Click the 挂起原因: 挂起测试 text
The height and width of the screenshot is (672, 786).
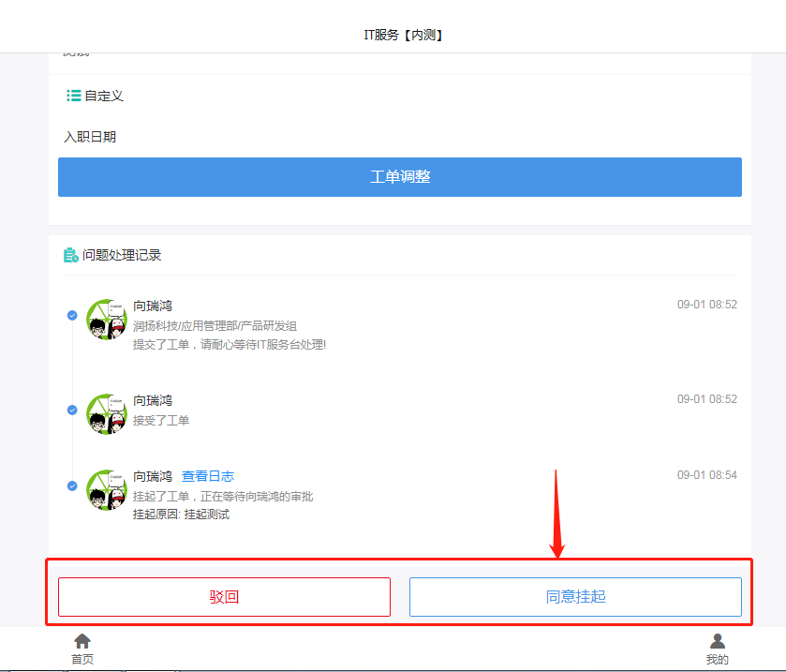point(181,515)
